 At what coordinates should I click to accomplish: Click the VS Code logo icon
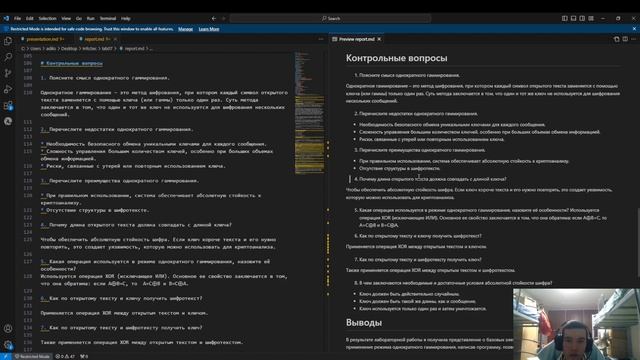[x=6, y=18]
